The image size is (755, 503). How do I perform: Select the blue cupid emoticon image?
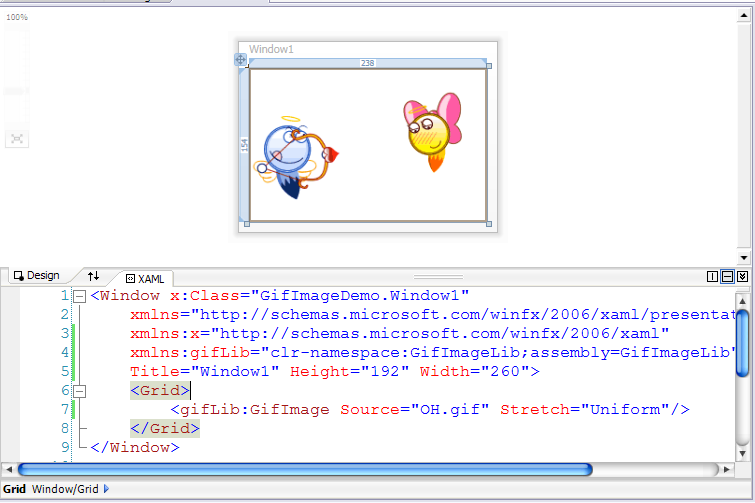[296, 157]
